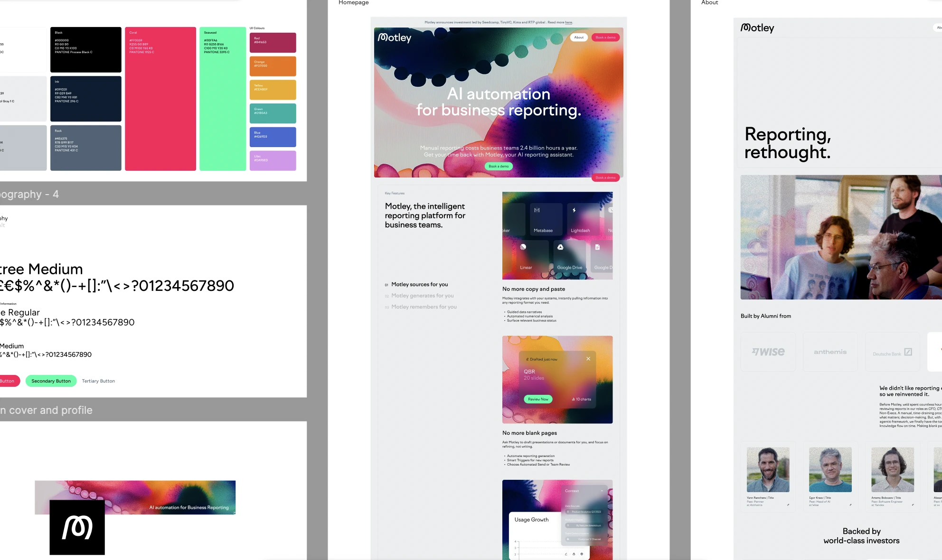Click link icon on Yann Ranchere's card
This screenshot has height=560, width=942.
point(788,505)
